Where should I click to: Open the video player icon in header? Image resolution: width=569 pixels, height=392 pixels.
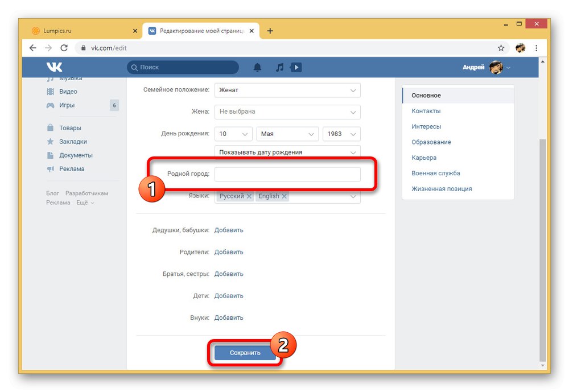coord(296,67)
